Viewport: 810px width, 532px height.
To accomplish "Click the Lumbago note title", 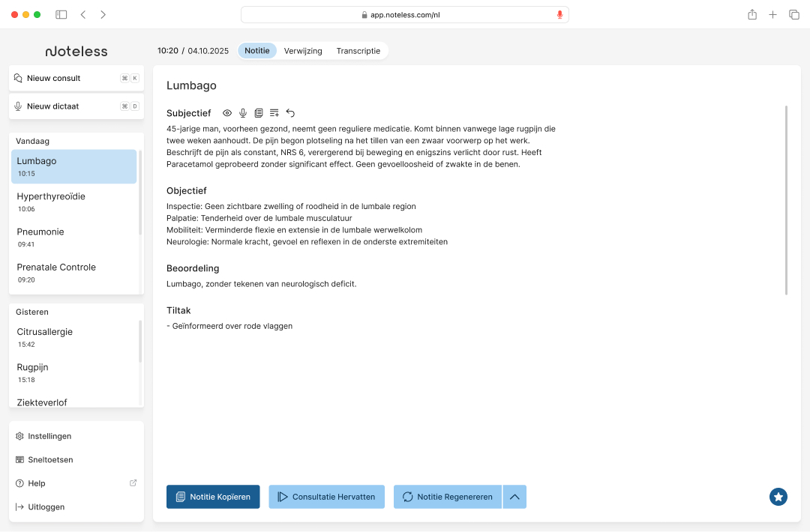I will [191, 85].
